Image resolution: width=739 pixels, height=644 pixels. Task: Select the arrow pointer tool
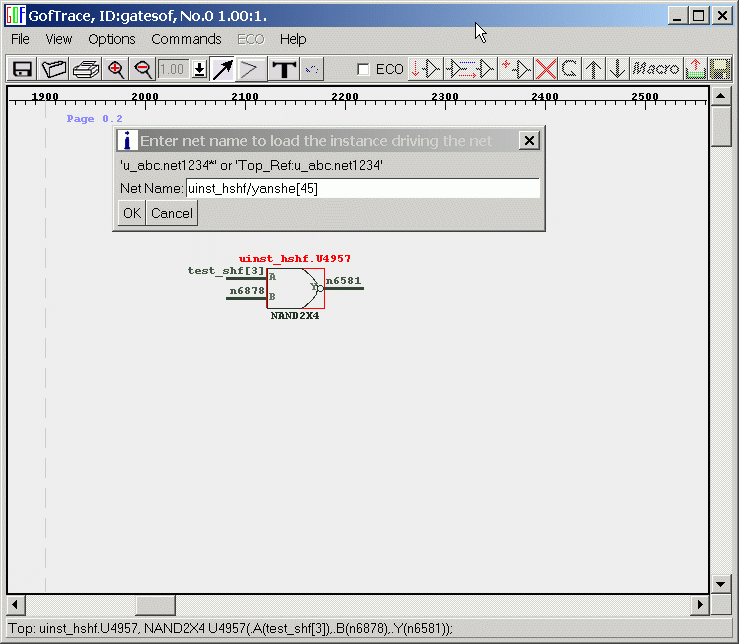click(222, 69)
